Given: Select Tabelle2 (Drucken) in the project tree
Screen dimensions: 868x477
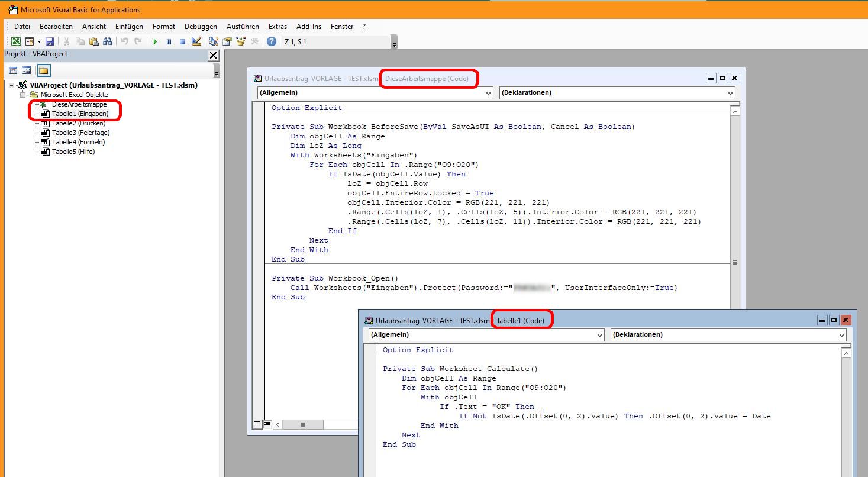Looking at the screenshot, I should [x=79, y=123].
